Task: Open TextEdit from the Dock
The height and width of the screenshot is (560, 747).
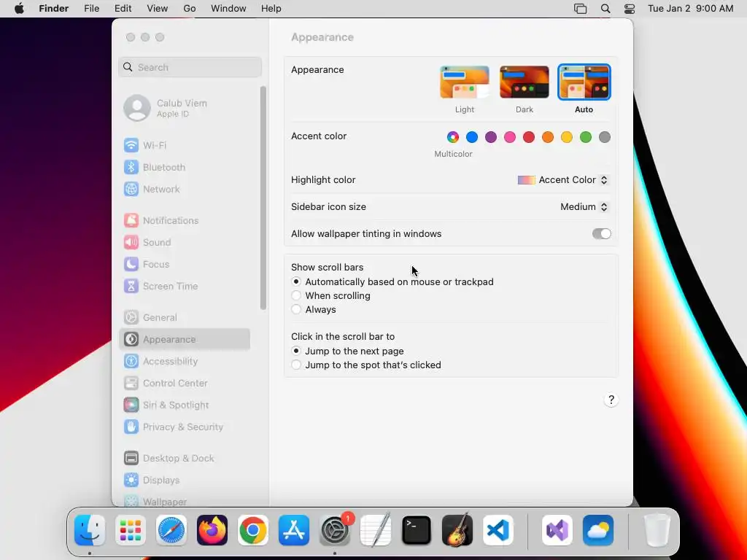Action: [x=376, y=530]
